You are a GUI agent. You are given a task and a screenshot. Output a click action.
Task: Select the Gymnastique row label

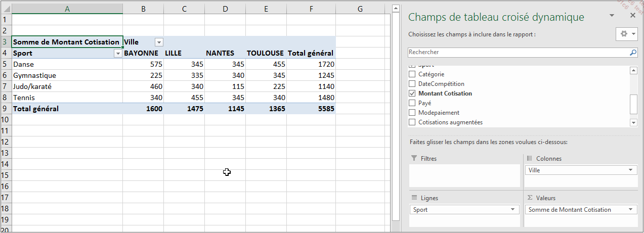[67, 75]
